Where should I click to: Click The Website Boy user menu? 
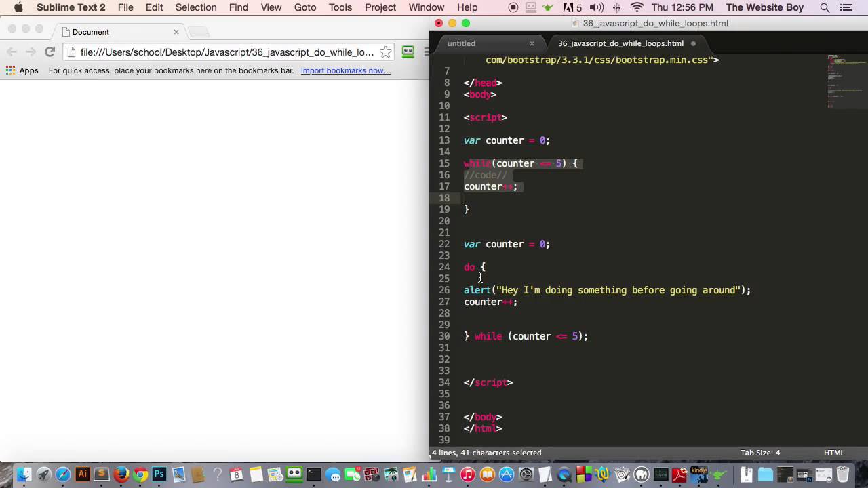765,7
